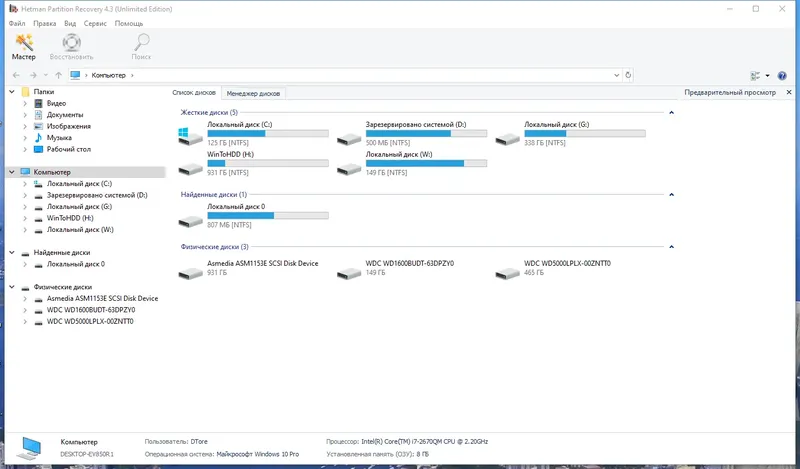The height and width of the screenshot is (469, 800).
Task: Open the Сервис menu
Action: coord(95,23)
